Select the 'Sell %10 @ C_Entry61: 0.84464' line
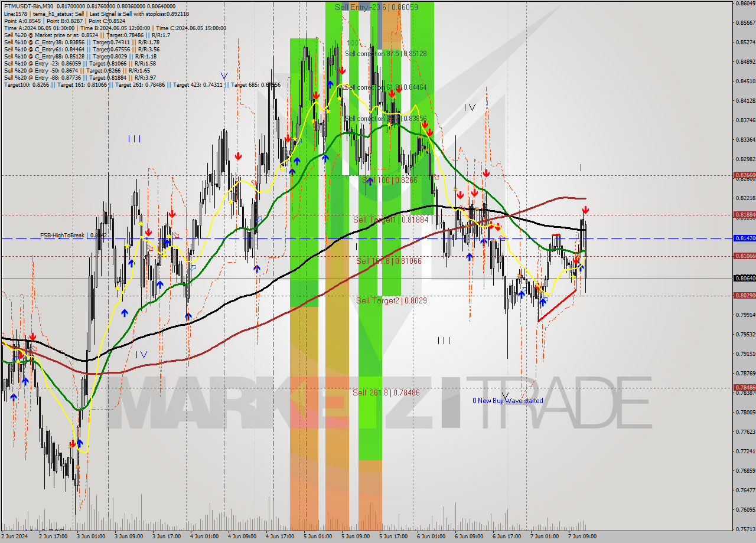Screen dimensions: 756x543 82,49
